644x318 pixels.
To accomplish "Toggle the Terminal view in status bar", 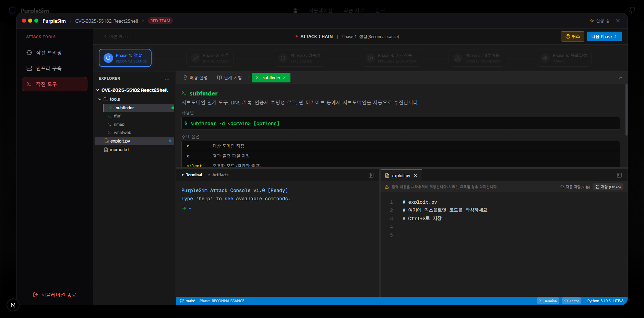I will (x=548, y=301).
